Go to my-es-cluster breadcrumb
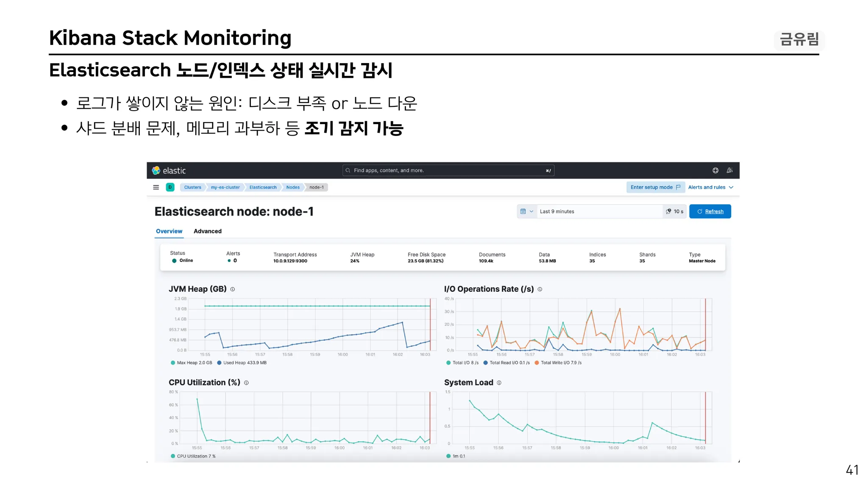This screenshot has width=868, height=488. [x=225, y=187]
